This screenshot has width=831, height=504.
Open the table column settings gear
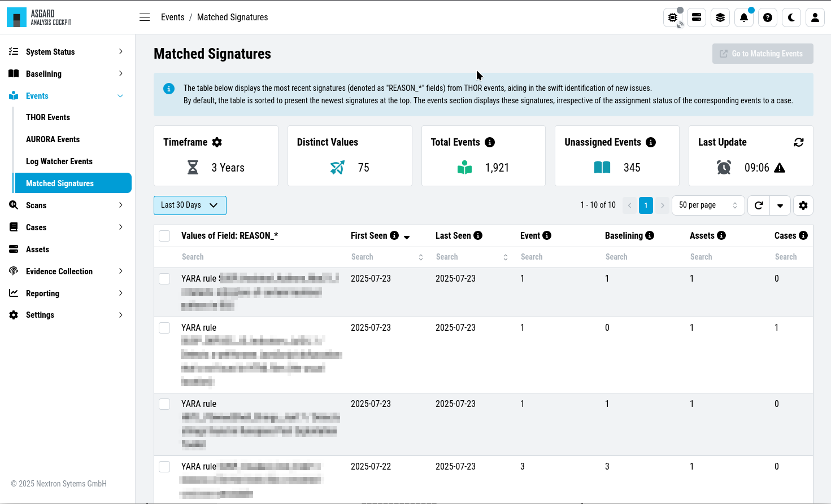(803, 205)
